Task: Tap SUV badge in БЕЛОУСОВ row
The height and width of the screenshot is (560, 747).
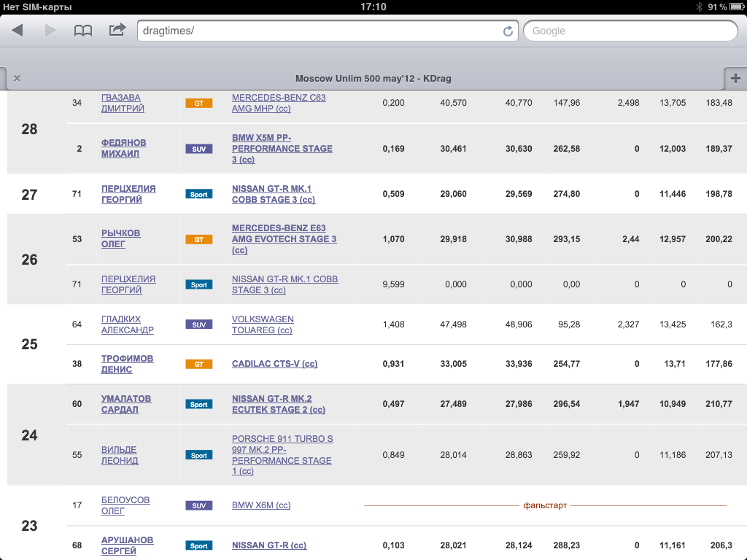Action: (x=198, y=506)
